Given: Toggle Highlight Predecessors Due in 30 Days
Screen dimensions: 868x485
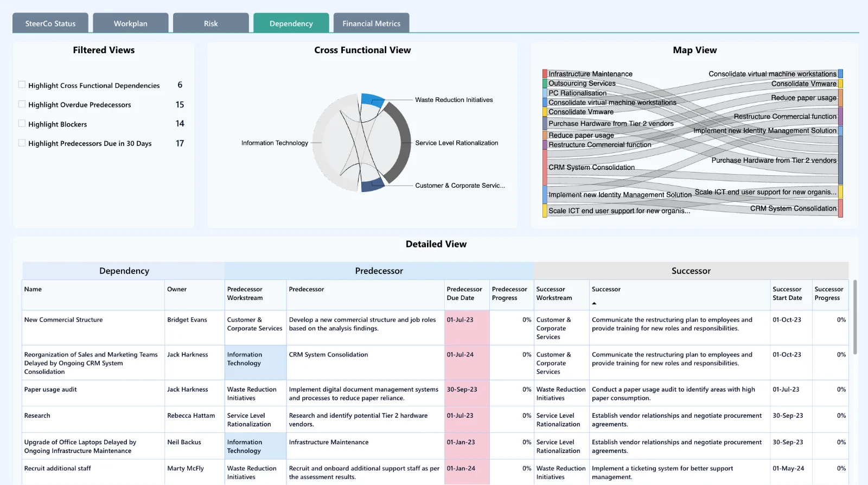Looking at the screenshot, I should point(22,143).
